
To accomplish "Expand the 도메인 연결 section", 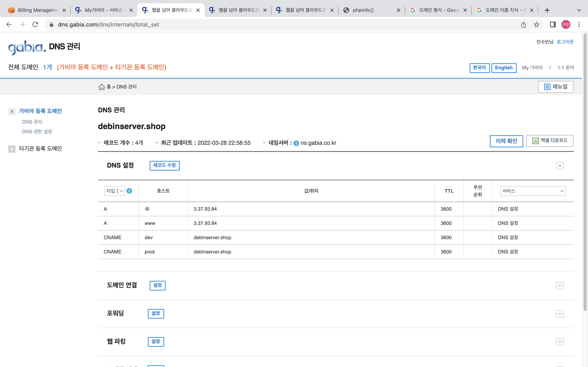I will point(560,286).
